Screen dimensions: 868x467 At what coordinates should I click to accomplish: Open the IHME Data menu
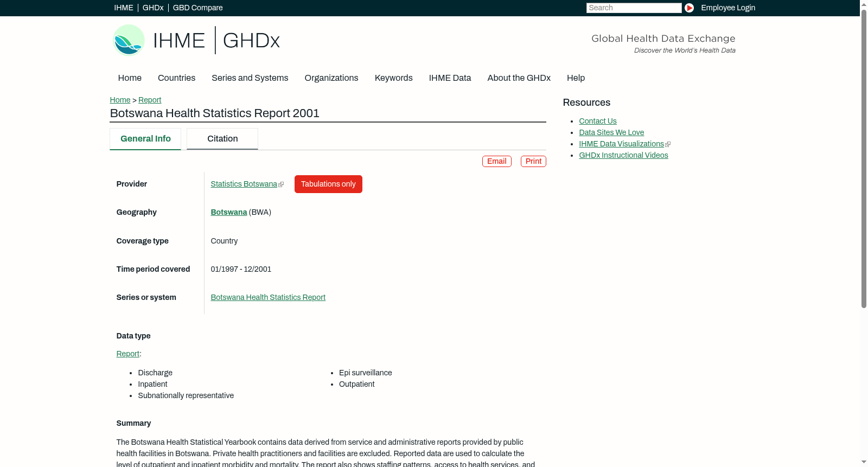[450, 78]
